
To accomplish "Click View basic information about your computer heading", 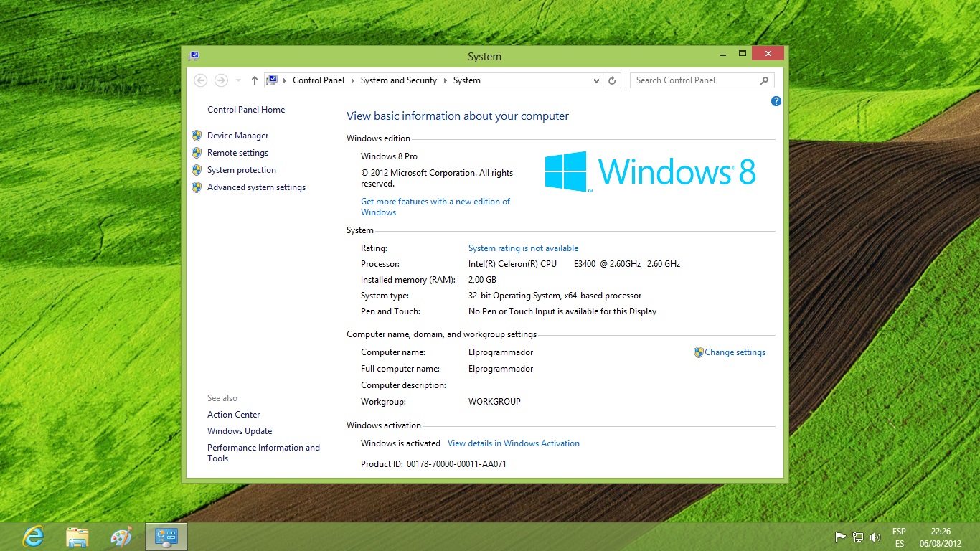I will [458, 116].
